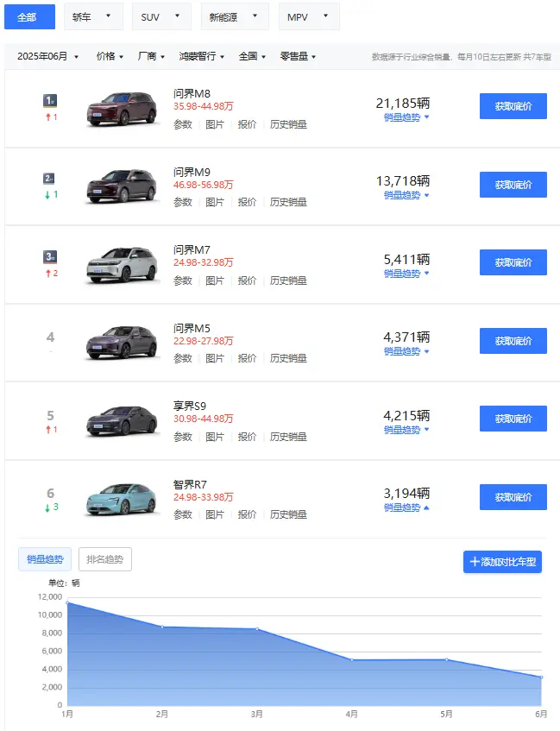Open 历史销量 link for 问界M7
This screenshot has width=560, height=731.
pyautogui.click(x=288, y=280)
